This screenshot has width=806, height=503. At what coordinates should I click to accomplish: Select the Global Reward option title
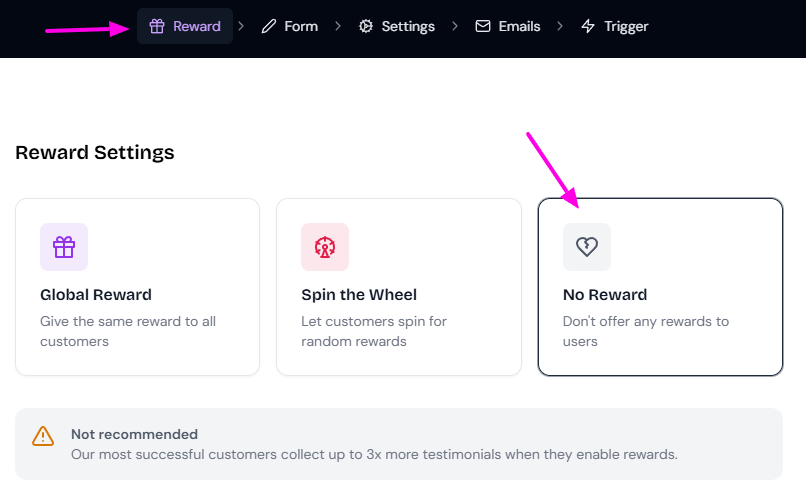point(96,295)
